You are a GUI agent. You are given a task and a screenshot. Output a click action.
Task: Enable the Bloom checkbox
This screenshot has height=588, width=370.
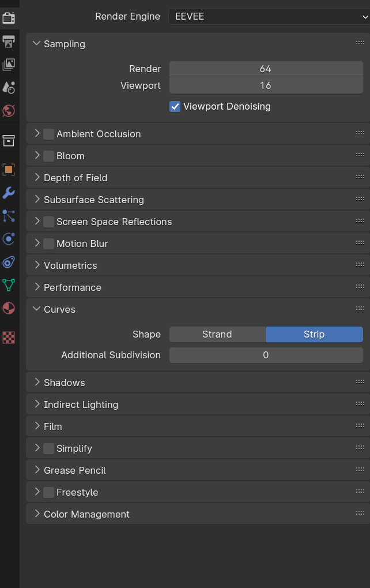48,156
